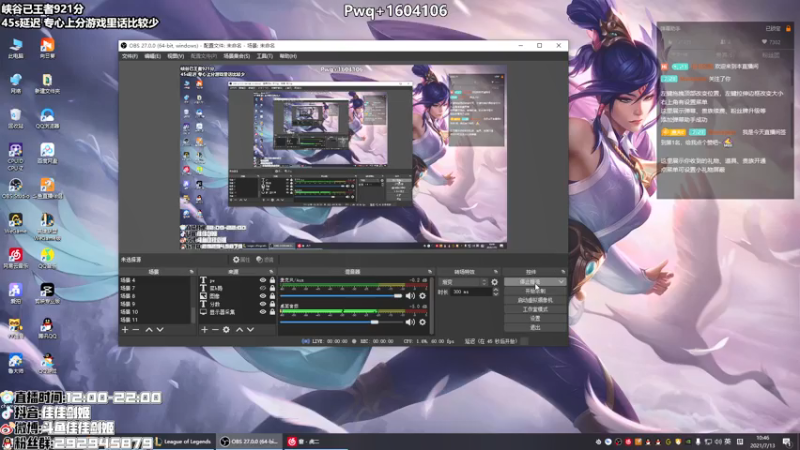This screenshot has width=800, height=450.
Task: Open the 属性 properties button above the scenes panel
Action: (x=241, y=260)
